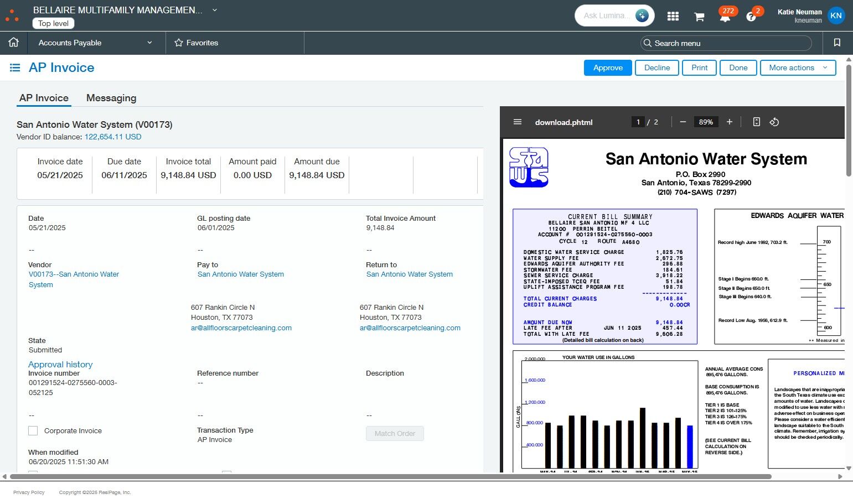Click the bookmark icon near search menu
853x504 pixels.
tap(837, 43)
